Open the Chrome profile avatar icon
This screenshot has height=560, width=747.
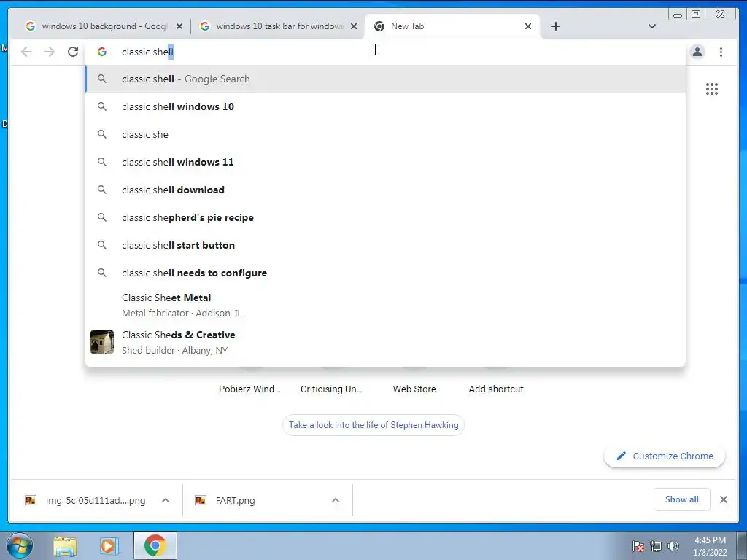(x=697, y=52)
